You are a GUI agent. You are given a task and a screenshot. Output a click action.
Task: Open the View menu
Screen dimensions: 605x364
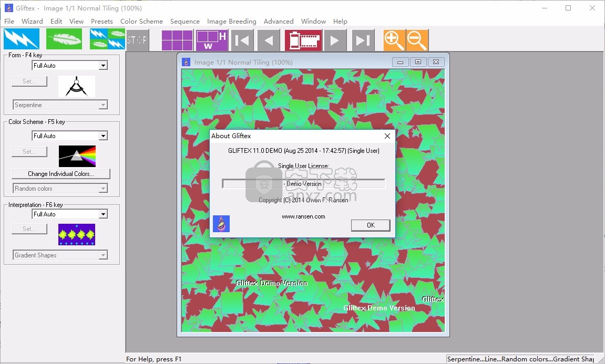(x=76, y=21)
